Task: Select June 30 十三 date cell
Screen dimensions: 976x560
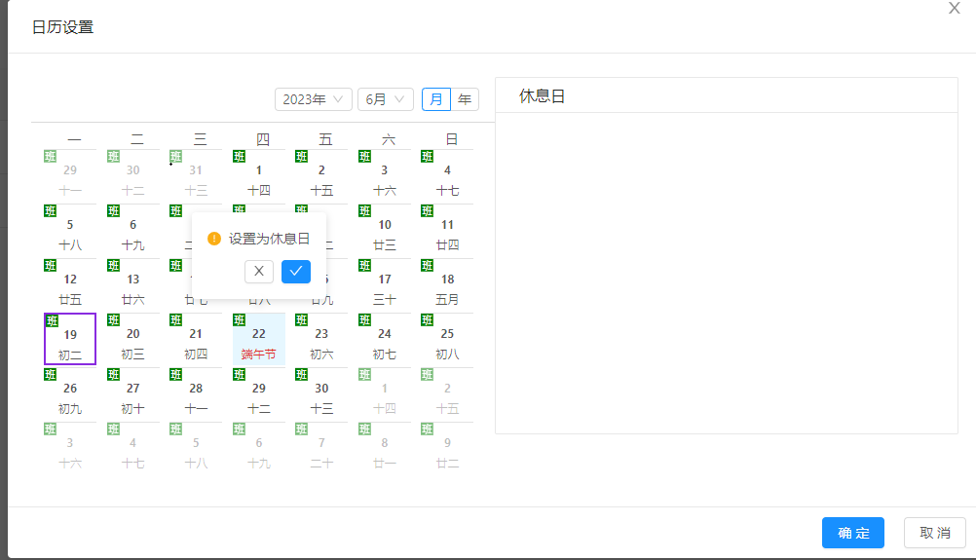Action: click(x=321, y=395)
